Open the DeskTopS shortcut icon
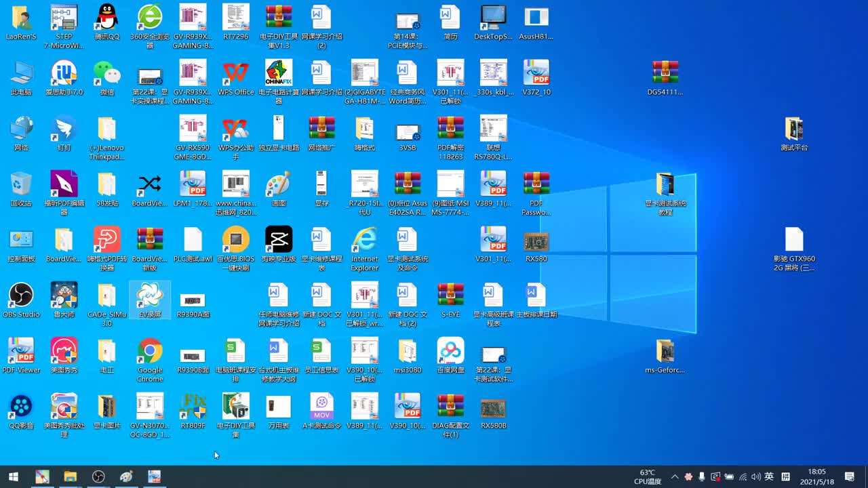Image resolution: width=868 pixels, height=488 pixels. pyautogui.click(x=493, y=22)
